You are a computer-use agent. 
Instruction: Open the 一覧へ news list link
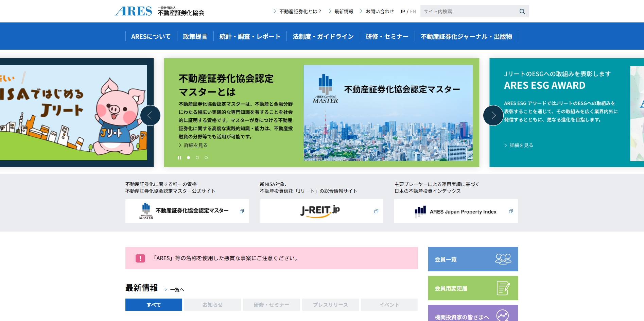pyautogui.click(x=177, y=290)
